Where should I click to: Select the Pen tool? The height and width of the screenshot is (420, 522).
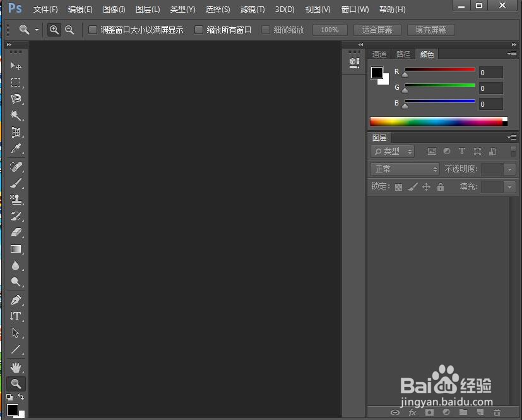point(16,300)
